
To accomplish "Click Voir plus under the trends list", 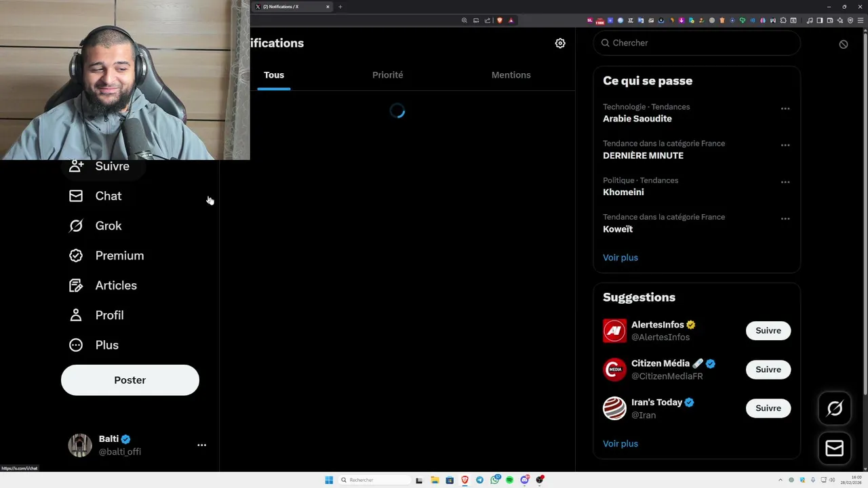I will pyautogui.click(x=620, y=258).
